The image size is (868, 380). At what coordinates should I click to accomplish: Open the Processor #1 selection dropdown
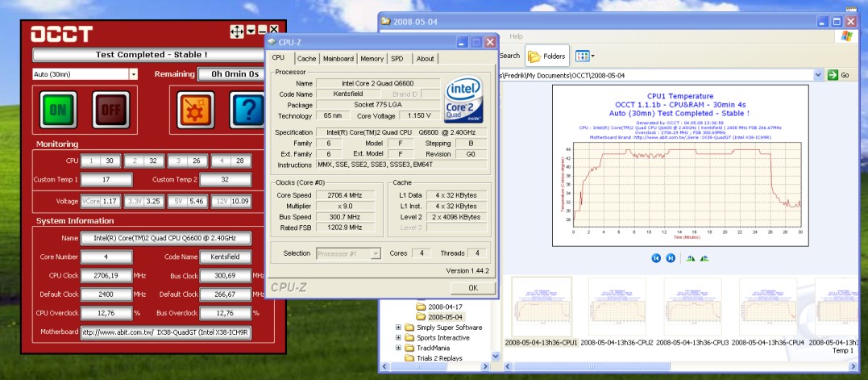376,253
